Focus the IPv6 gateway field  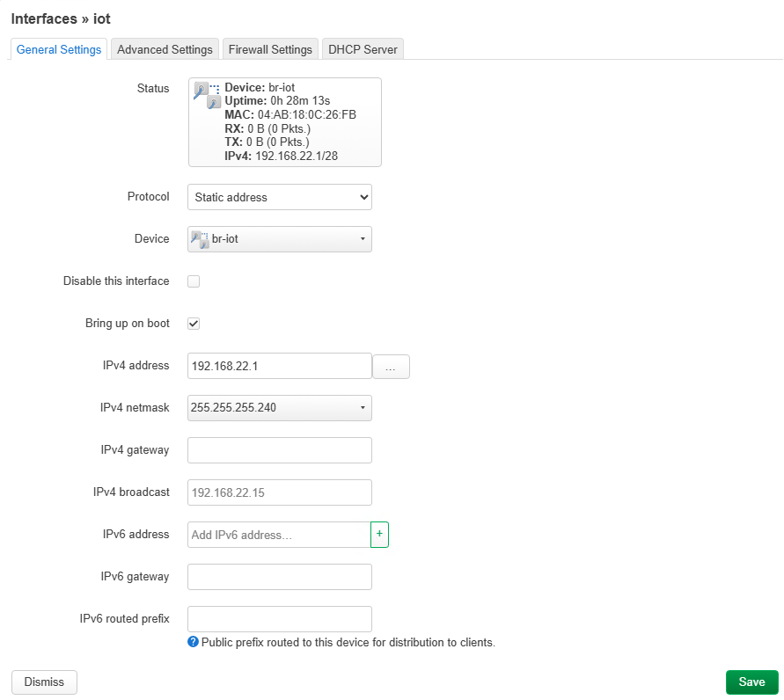tap(280, 577)
